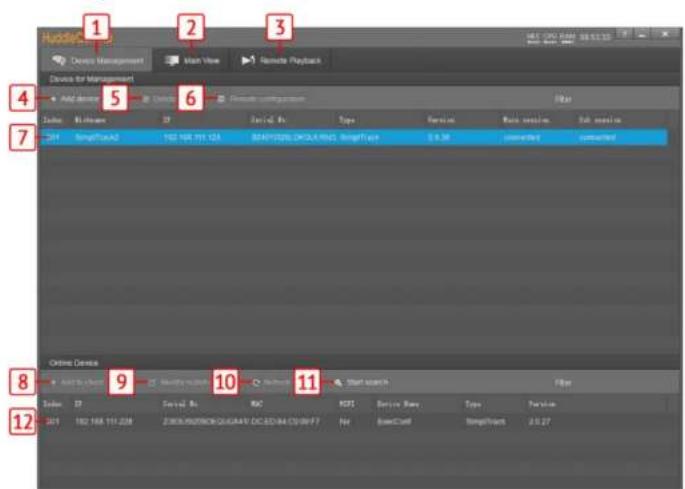Click the WIFI column header

click(x=347, y=404)
